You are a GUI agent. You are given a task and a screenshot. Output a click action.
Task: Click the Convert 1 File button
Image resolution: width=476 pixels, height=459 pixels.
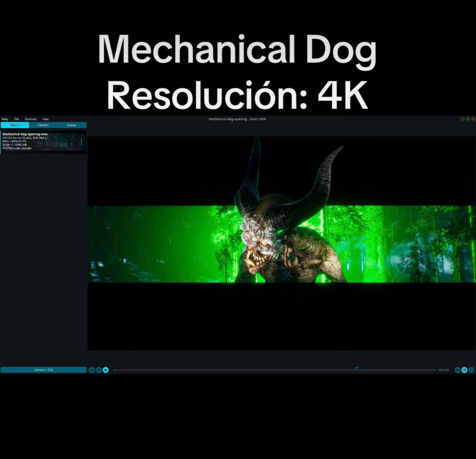tap(44, 370)
